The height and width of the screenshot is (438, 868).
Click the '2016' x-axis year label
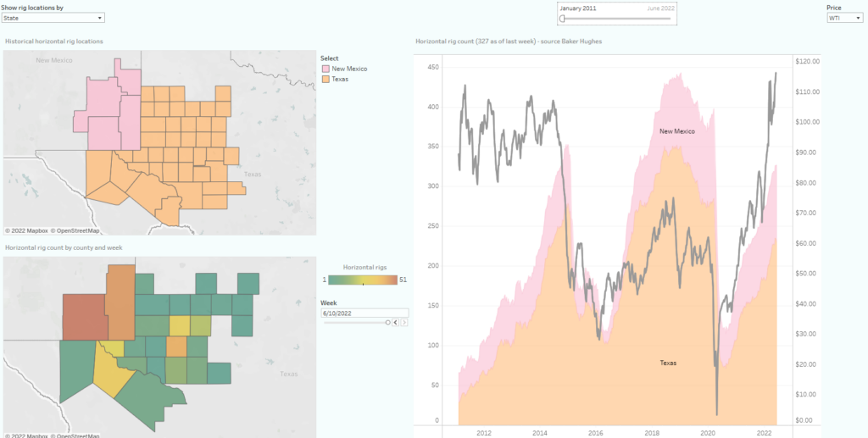tap(596, 433)
